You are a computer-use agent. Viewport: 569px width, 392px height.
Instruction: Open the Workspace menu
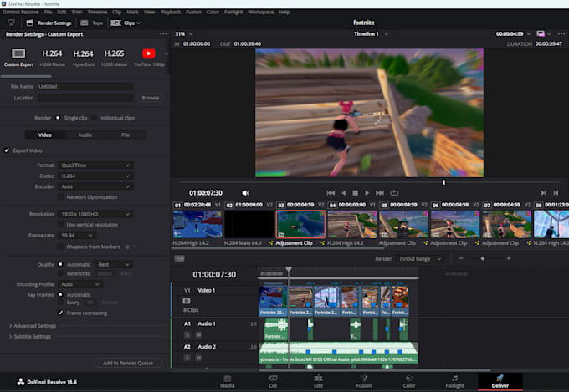[260, 12]
